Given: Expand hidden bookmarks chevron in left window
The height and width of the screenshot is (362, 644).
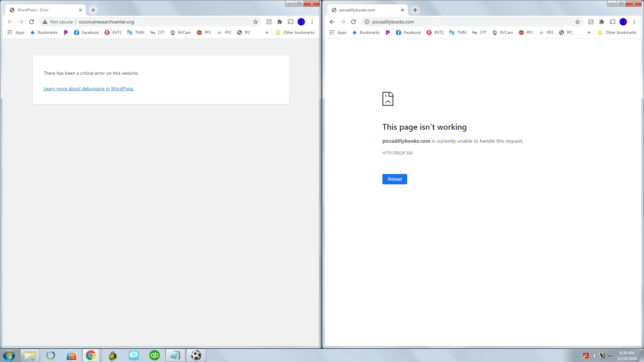Looking at the screenshot, I should (x=267, y=33).
